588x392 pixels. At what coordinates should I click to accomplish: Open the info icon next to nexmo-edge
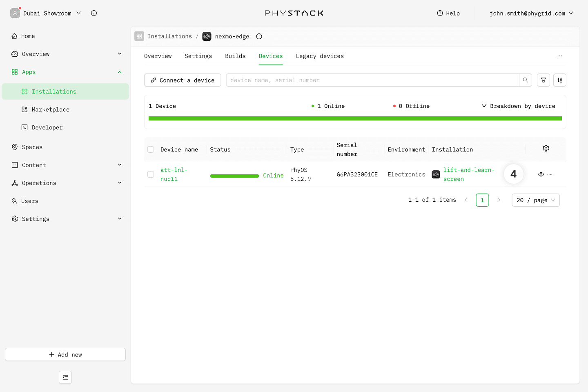click(x=259, y=36)
